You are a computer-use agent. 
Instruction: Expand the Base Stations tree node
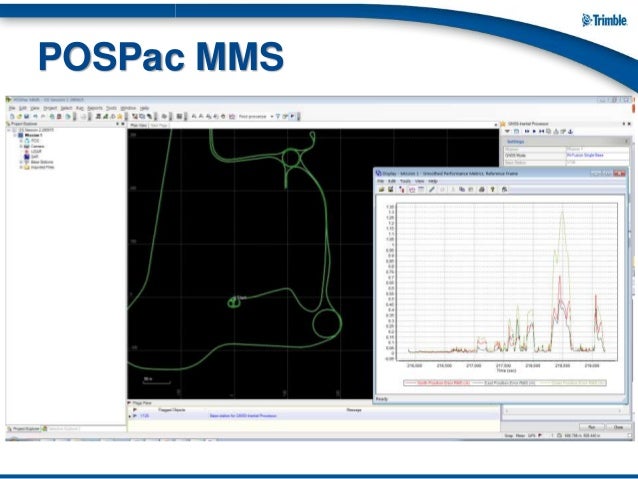point(21,162)
